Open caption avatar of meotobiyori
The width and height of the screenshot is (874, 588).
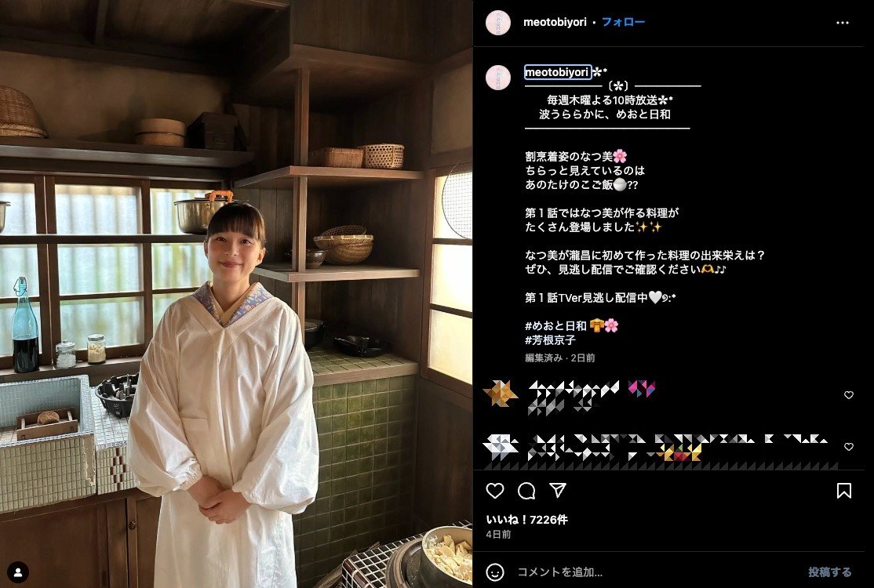(x=497, y=78)
